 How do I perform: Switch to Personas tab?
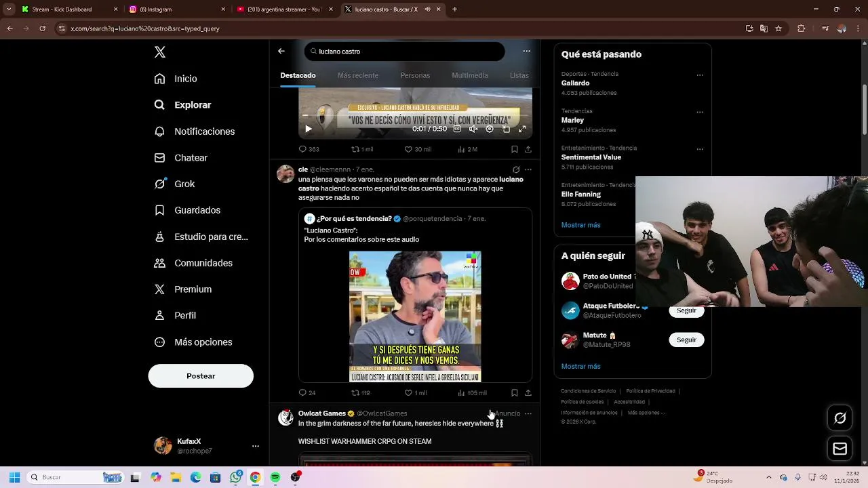pos(415,75)
